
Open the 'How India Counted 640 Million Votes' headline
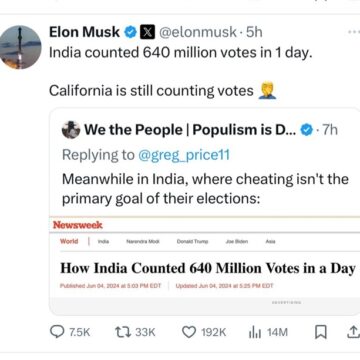[x=207, y=268]
